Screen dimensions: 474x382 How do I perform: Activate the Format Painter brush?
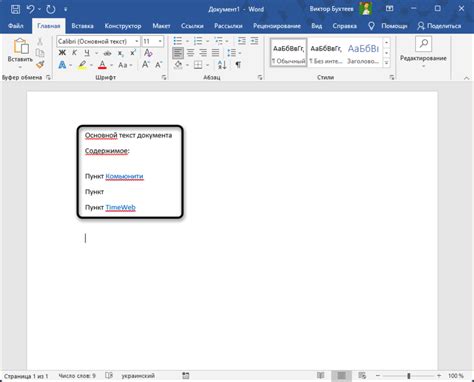(x=40, y=64)
